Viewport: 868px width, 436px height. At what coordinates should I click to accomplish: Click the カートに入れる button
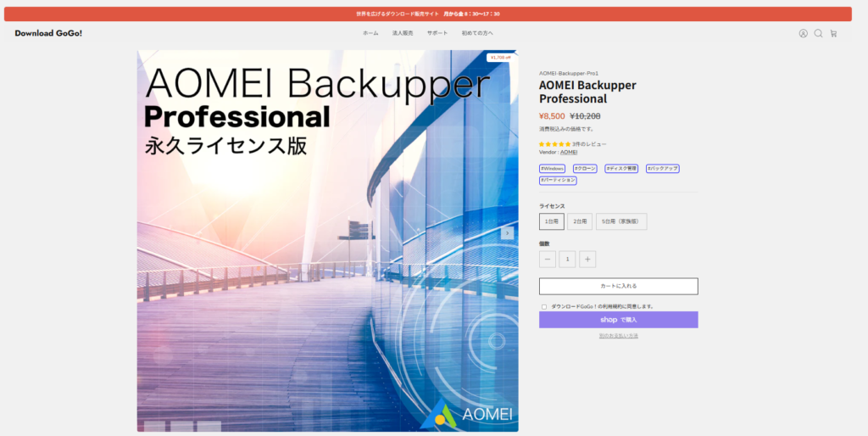[x=618, y=287]
